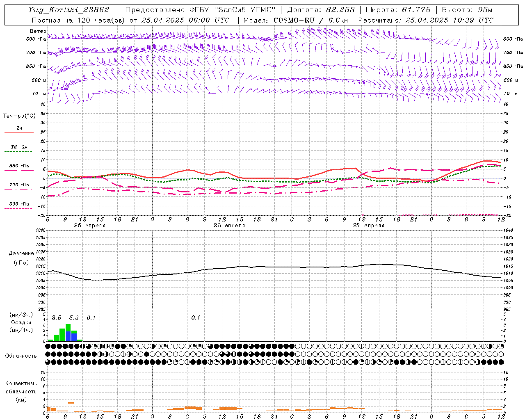Click the (гПа) unit label under Давление
The width and height of the screenshot is (525, 420).
[x=21, y=262]
